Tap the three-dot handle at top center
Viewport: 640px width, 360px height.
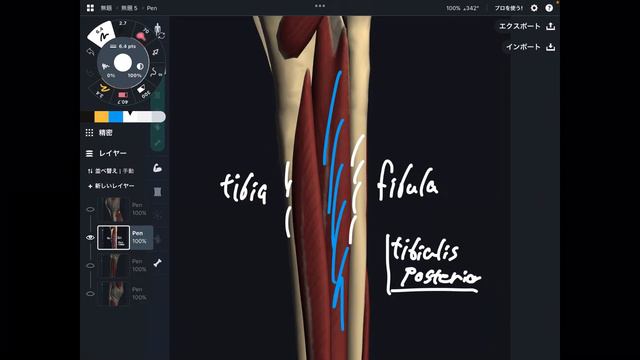[x=320, y=6]
